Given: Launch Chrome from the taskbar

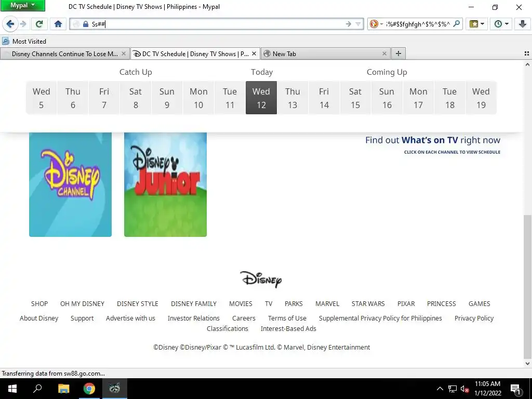Looking at the screenshot, I should [89, 389].
